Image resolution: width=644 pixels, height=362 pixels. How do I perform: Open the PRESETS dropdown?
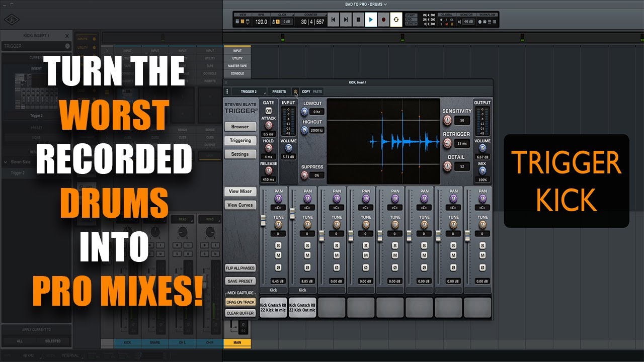tap(279, 92)
